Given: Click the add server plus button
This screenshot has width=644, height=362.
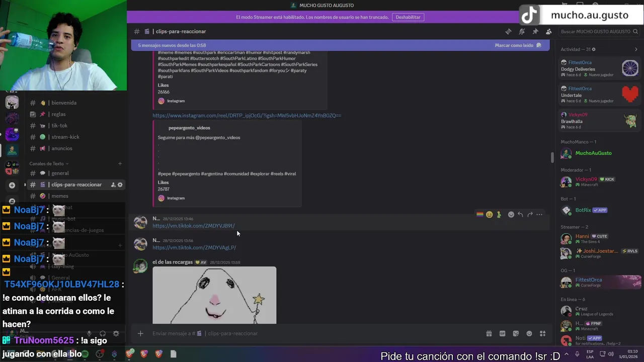Looking at the screenshot, I should click(x=12, y=185).
